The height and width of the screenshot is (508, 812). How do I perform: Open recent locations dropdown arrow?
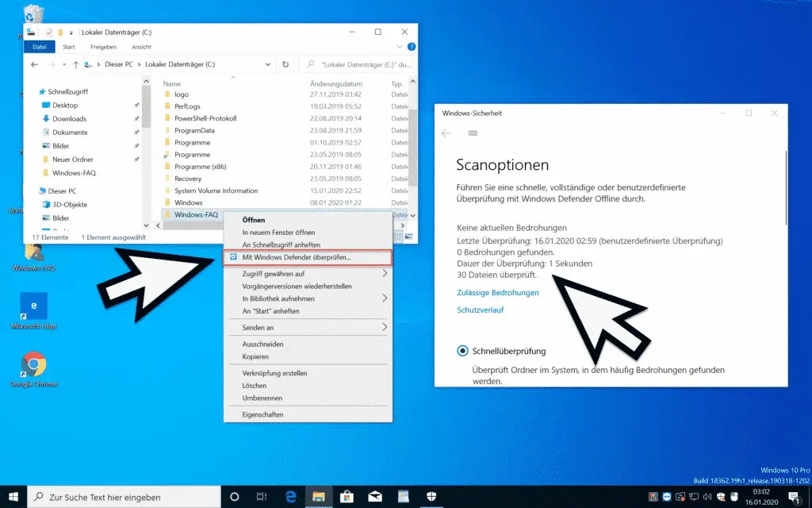pos(64,65)
